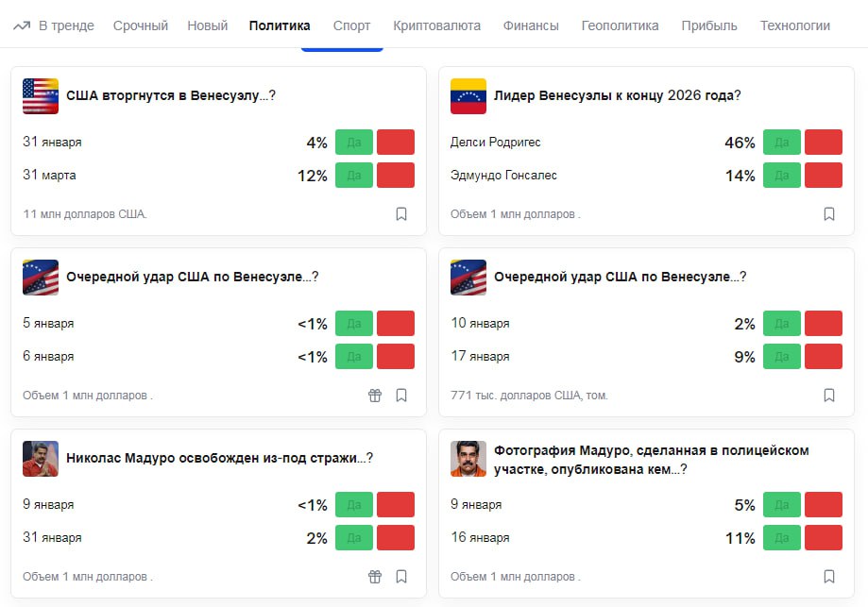
Task: Click gift icon on 5 января strike card
Action: click(375, 396)
